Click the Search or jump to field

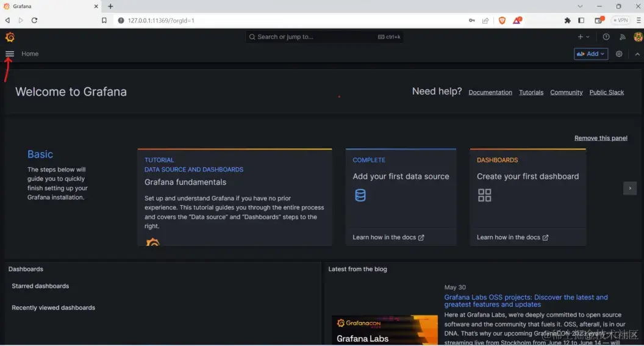[324, 37]
